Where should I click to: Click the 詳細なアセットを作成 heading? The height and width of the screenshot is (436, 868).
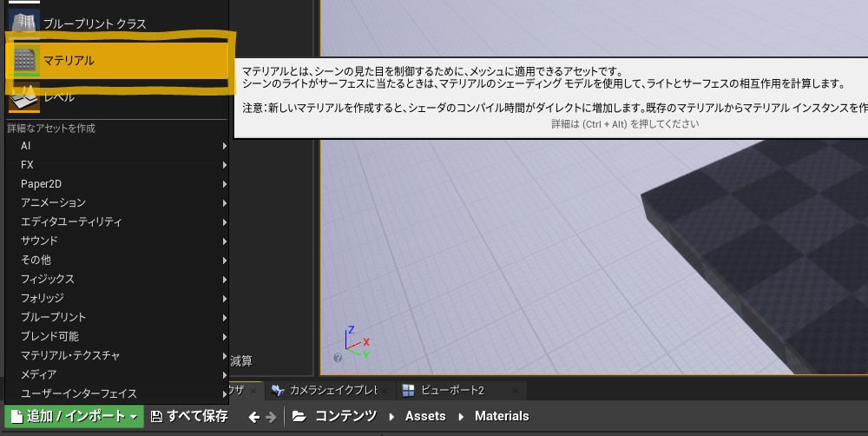51,128
